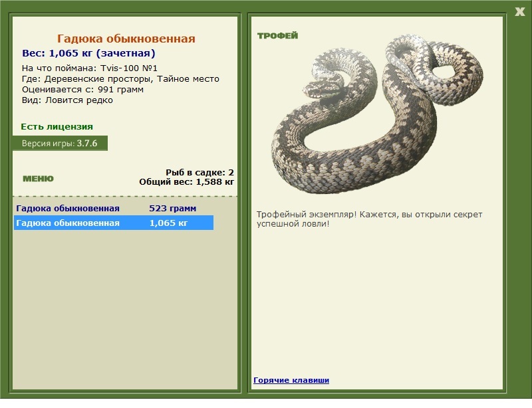
Task: Click the location line Деревенские просторы
Action: click(x=120, y=79)
